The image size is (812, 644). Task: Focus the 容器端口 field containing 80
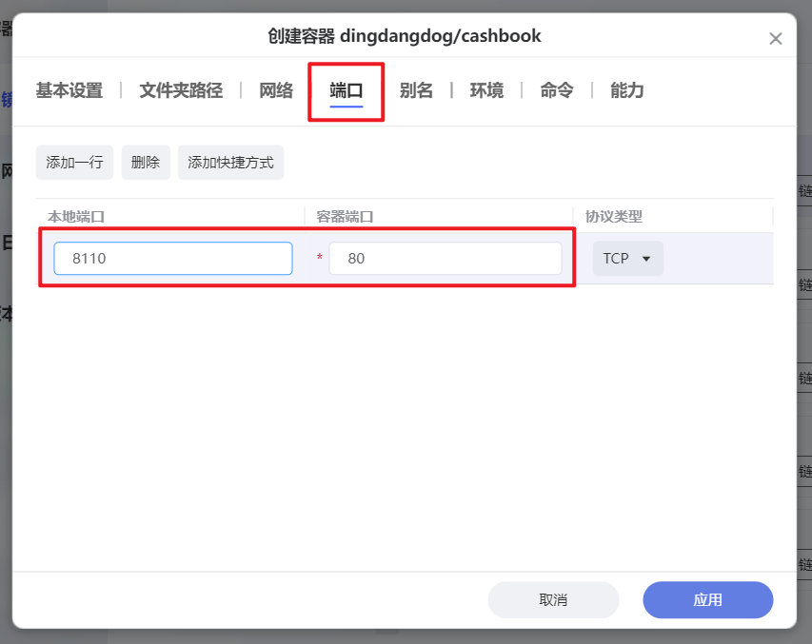pos(446,259)
